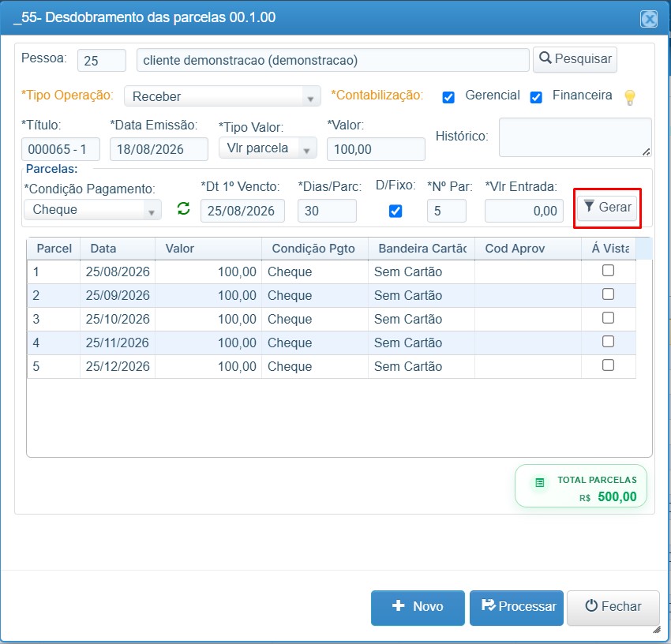Click the Bandeira Cartão column header
Image resolution: width=671 pixels, height=644 pixels.
coord(422,249)
